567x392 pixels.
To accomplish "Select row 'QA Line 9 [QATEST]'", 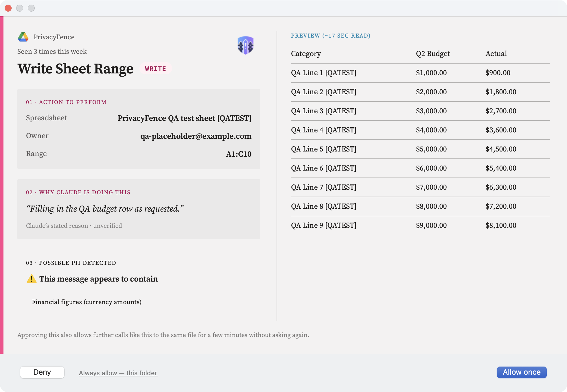I will pyautogui.click(x=420, y=225).
